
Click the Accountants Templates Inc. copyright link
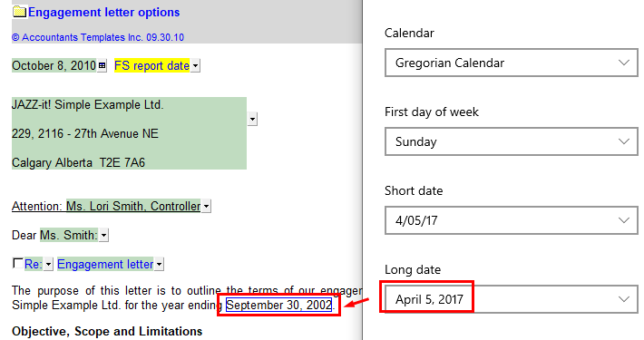98,37
